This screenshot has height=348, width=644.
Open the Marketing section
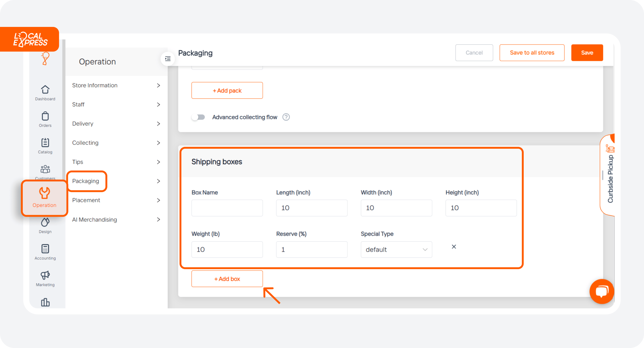(45, 278)
